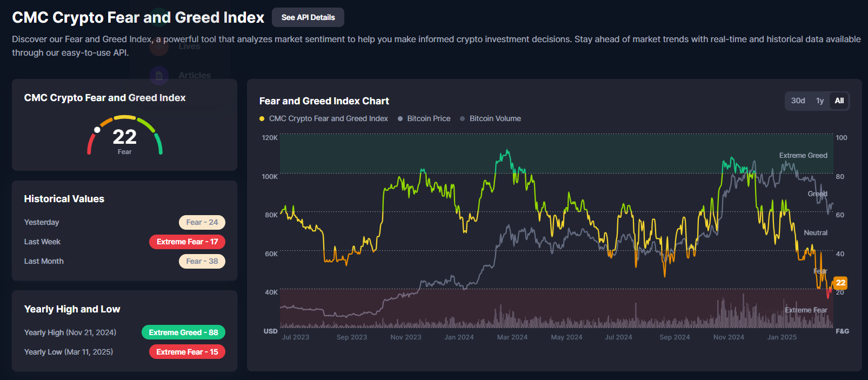868x380 pixels.
Task: Click the Extreme Fear - 15 badge
Action: click(187, 352)
